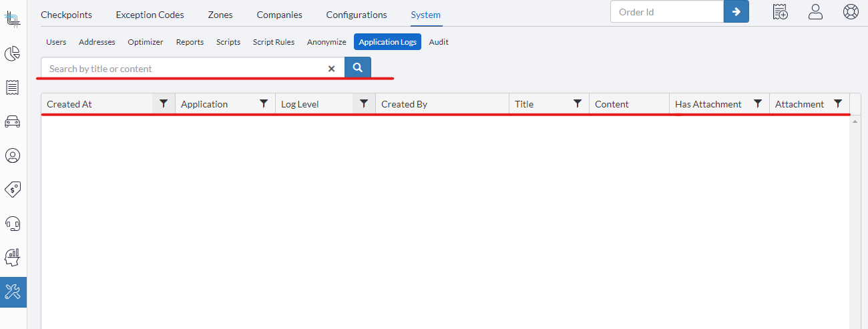Open the Application column filter
Screen dimensions: 868x329
(264, 103)
